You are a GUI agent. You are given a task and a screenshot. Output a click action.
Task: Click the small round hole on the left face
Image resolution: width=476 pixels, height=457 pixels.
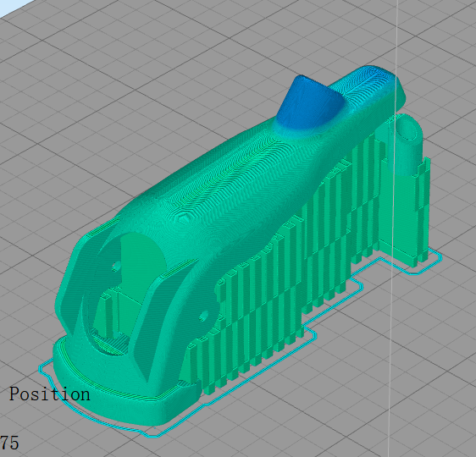coord(116,267)
